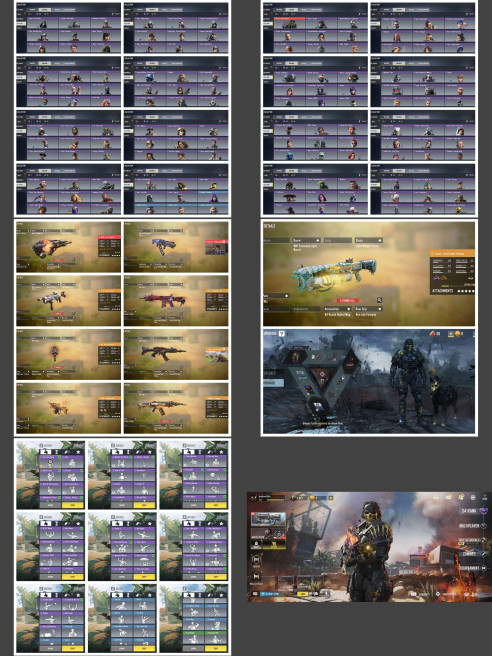Click the magnifier inspect icon beside the shotgun

click(x=379, y=300)
